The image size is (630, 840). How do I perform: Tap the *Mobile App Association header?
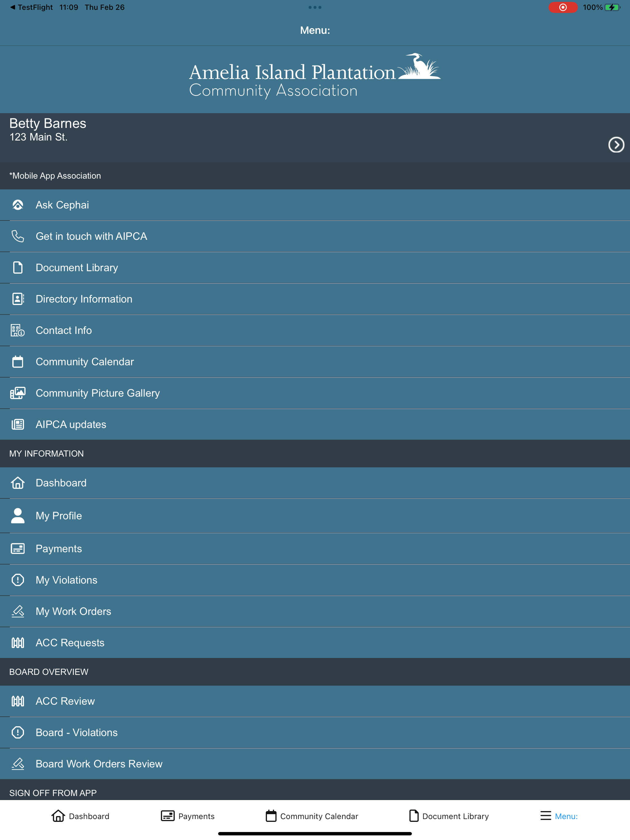click(315, 176)
